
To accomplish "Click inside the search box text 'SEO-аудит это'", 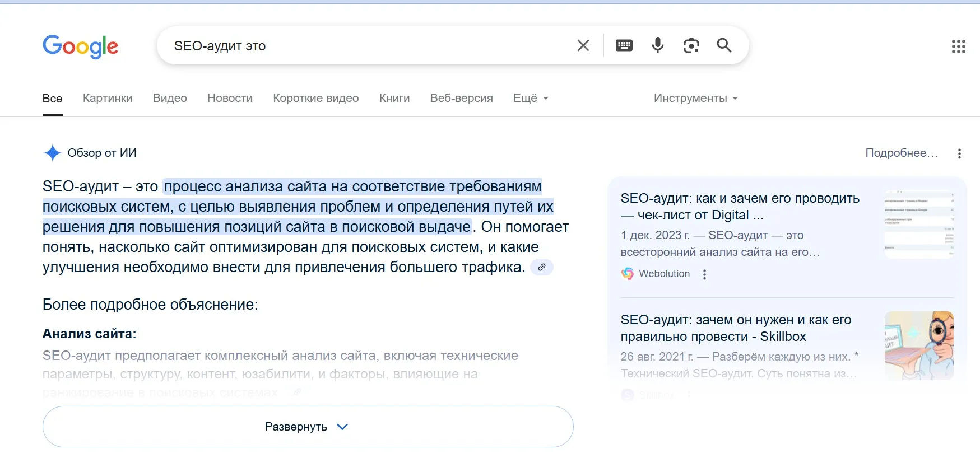I will (x=220, y=46).
